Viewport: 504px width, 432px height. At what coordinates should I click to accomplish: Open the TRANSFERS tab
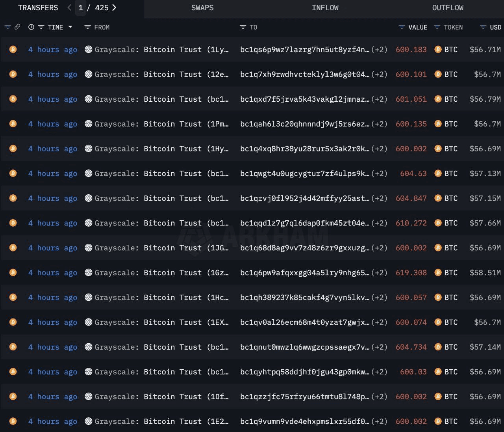38,8
